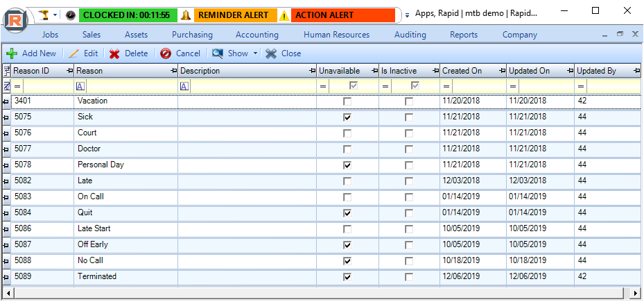Expand the Show dropdown arrow

[x=255, y=53]
